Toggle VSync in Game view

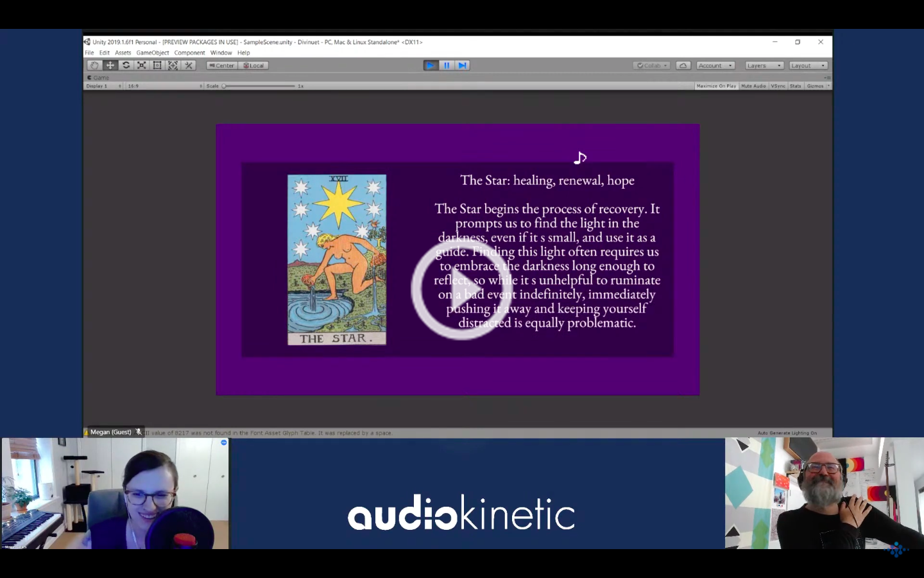pos(778,86)
